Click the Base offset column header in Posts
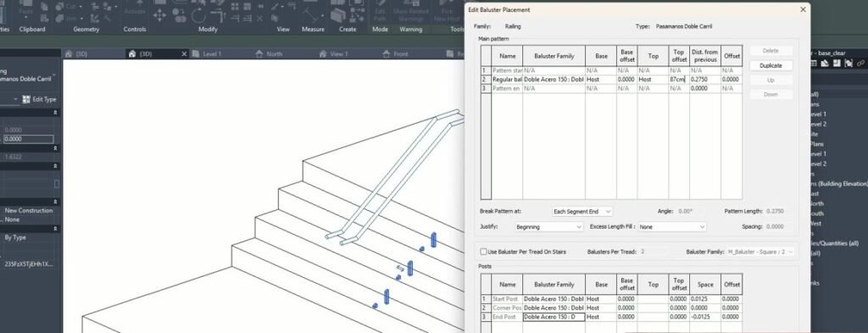The image size is (868, 333). tap(626, 285)
